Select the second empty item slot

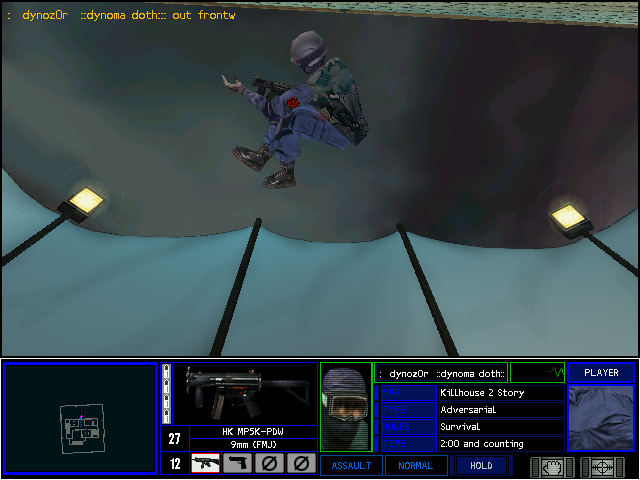[301, 463]
